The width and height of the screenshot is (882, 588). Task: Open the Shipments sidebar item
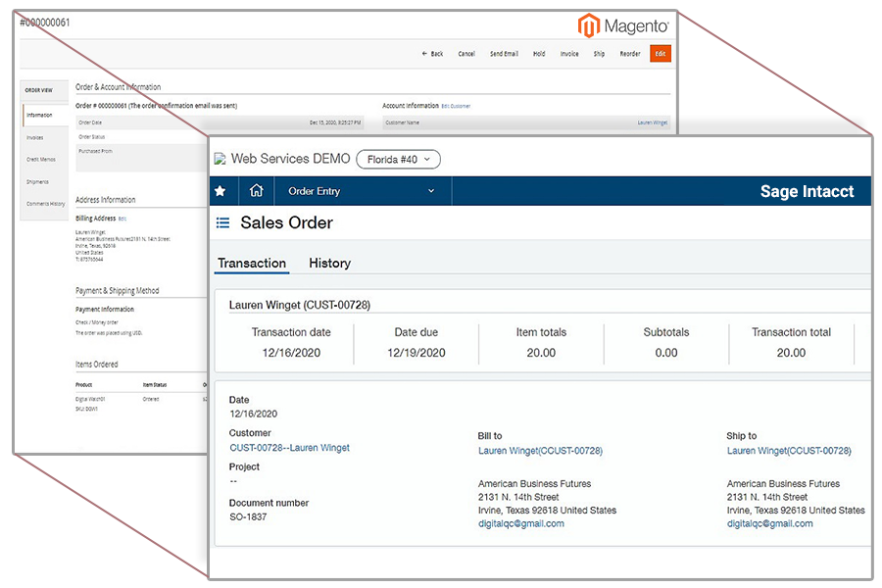click(38, 181)
